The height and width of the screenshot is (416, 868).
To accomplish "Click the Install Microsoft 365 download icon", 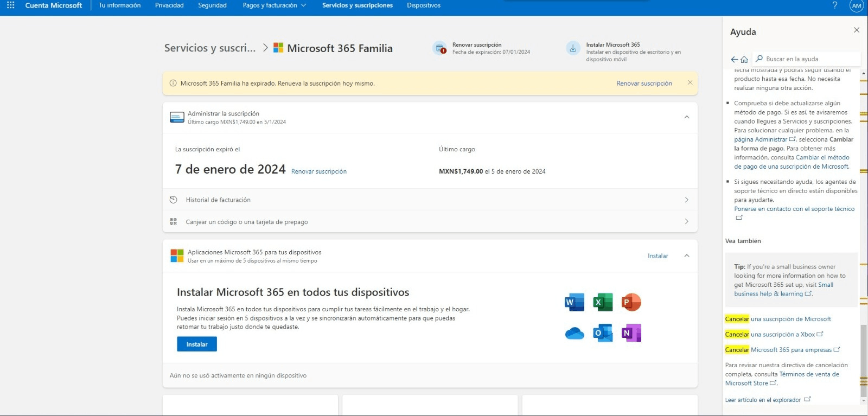I will (x=573, y=48).
